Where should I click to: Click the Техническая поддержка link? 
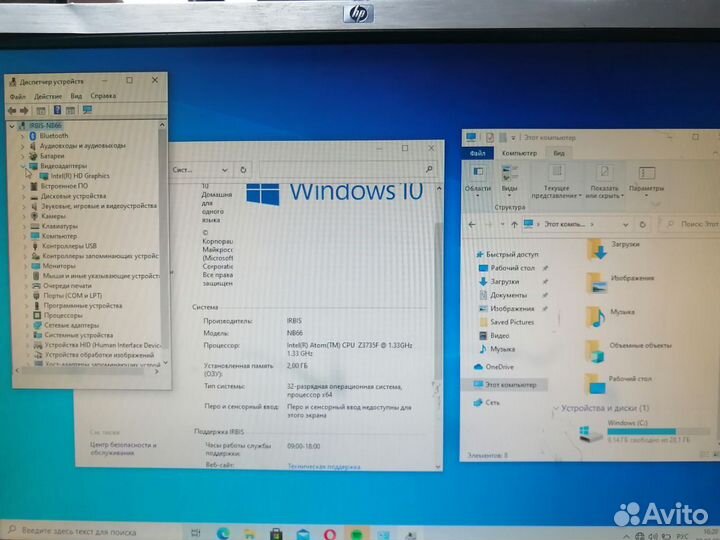click(x=323, y=466)
